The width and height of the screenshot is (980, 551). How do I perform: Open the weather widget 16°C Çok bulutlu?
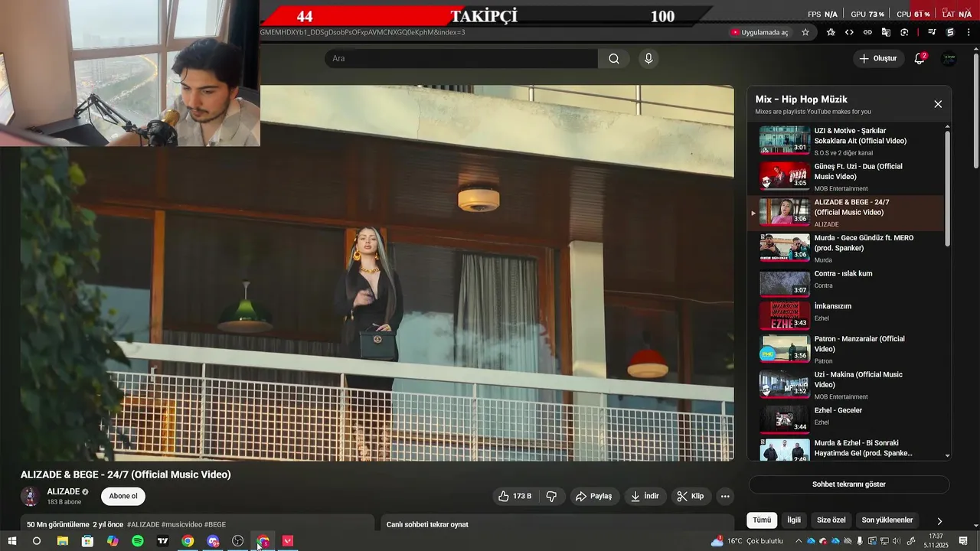(747, 541)
